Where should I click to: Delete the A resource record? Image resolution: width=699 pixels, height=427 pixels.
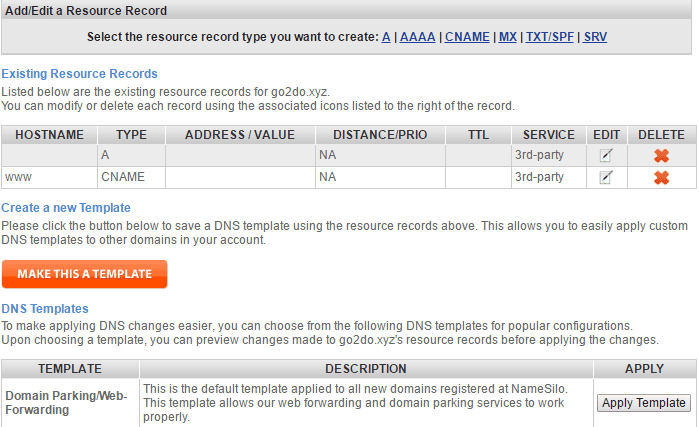[x=662, y=155]
